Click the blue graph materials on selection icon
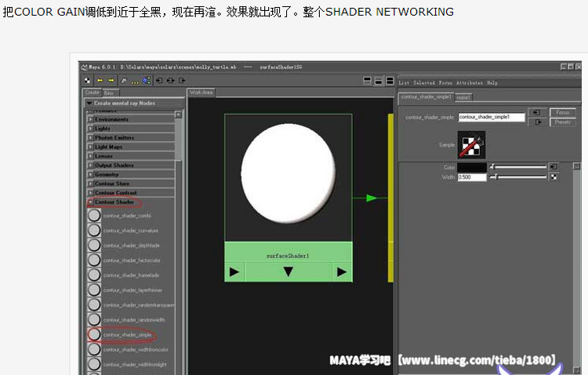 click(147, 80)
